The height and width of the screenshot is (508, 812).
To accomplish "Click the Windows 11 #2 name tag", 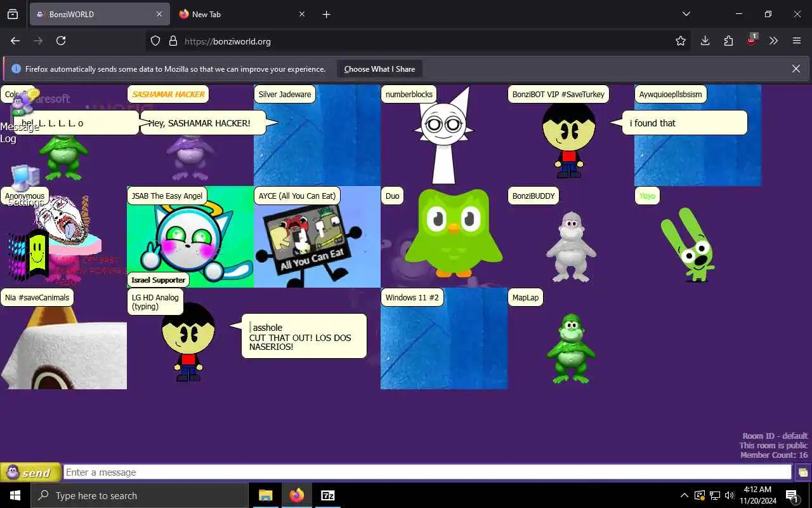I will (412, 297).
